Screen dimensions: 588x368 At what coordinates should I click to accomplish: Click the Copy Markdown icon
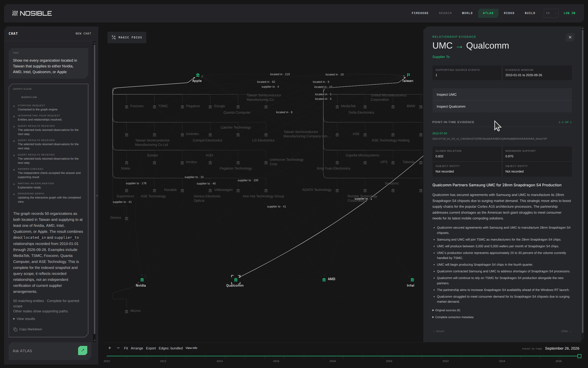(15, 330)
